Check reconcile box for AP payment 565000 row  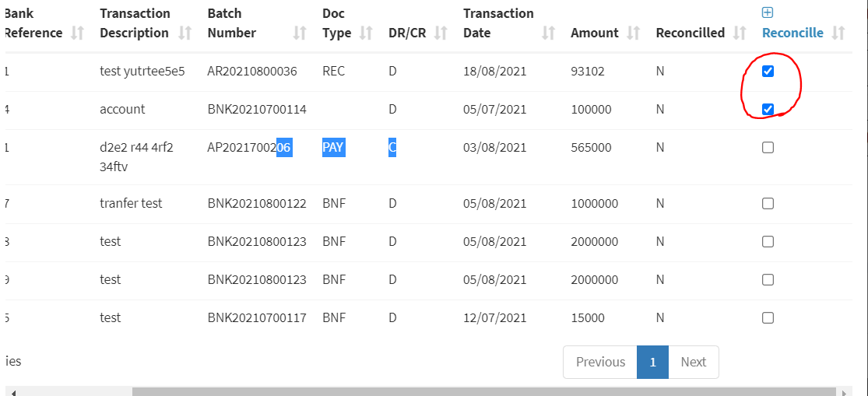[x=768, y=148]
